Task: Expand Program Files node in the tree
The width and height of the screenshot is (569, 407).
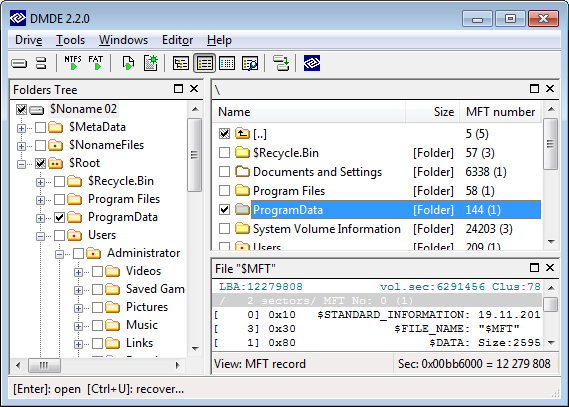Action: [40, 200]
